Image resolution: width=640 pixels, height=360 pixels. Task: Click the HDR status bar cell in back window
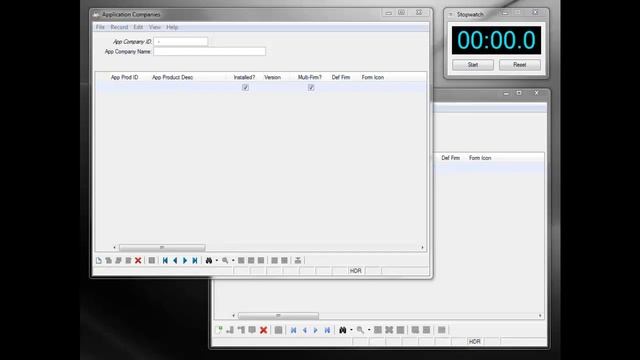point(475,342)
